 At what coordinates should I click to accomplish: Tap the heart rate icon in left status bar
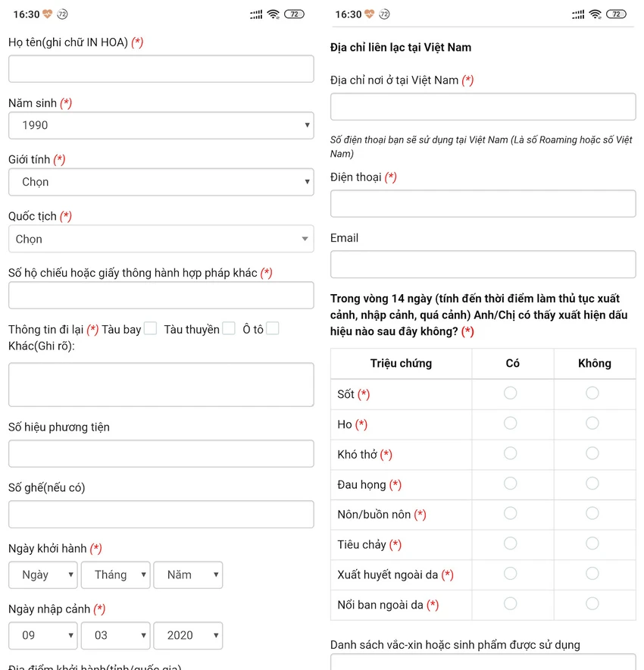click(x=48, y=14)
